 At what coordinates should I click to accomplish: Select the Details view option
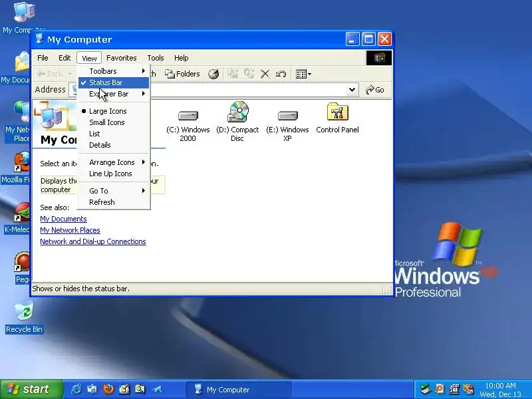[114, 145]
